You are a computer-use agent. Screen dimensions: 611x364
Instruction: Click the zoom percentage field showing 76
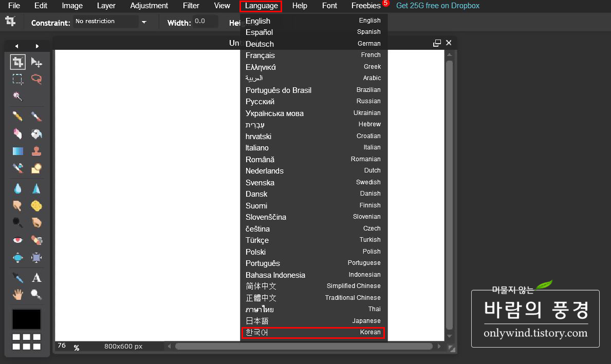(x=63, y=346)
